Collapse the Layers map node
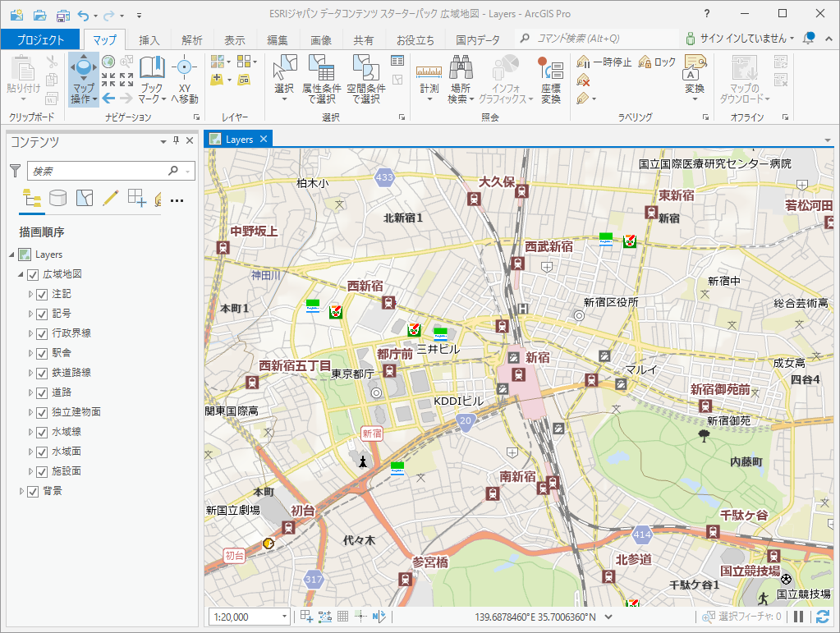The height and width of the screenshot is (633, 840). coord(11,255)
